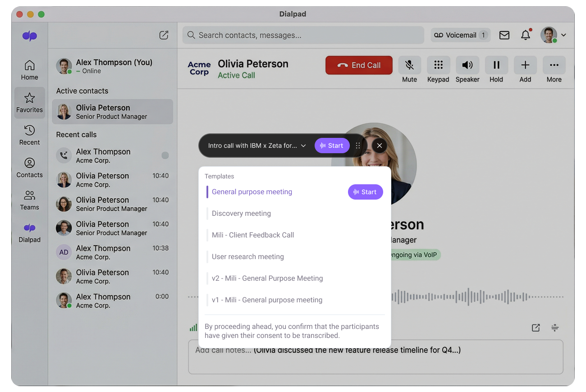Click the Add call notes text box

(375, 357)
